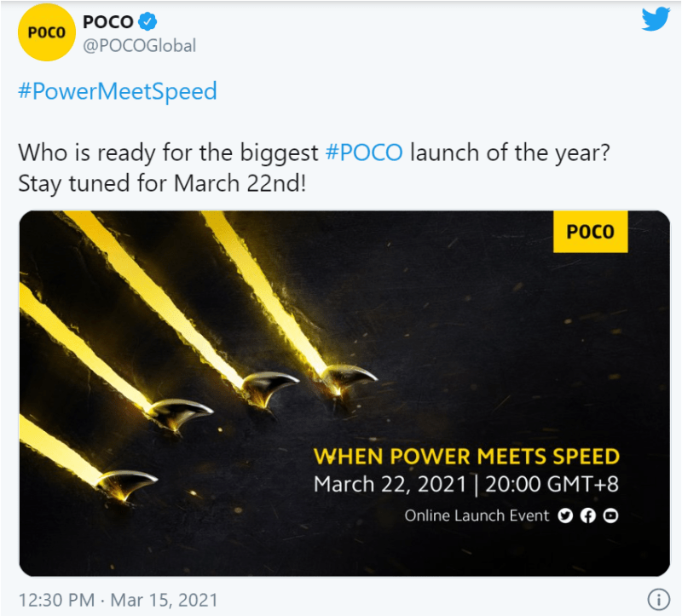This screenshot has height=616, width=682.
Task: Click the Facebook icon in the banner
Action: [x=587, y=515]
